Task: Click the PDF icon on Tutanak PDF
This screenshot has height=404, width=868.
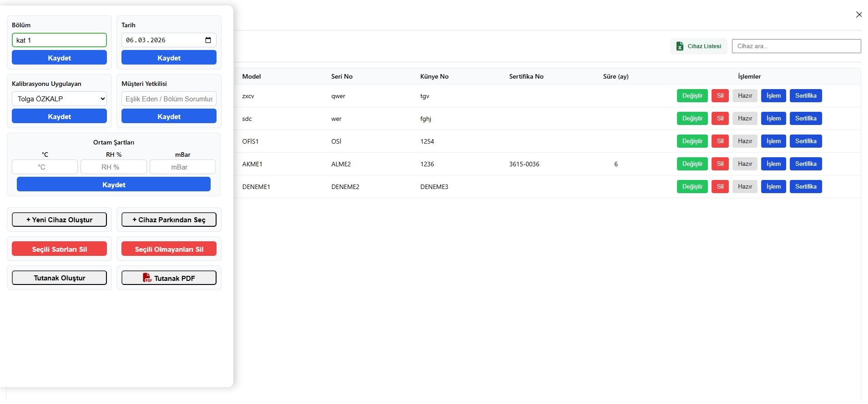Action: tap(147, 278)
